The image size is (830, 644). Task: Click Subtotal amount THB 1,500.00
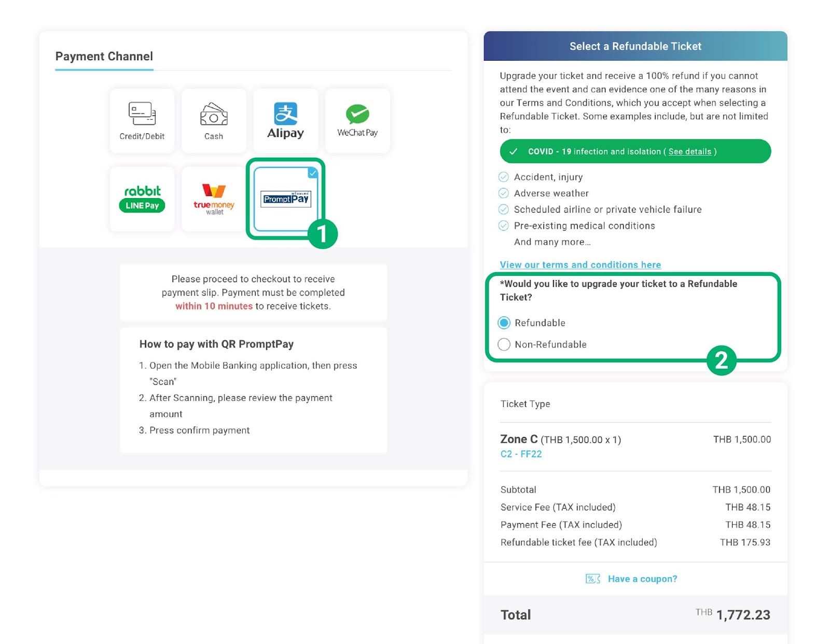point(741,489)
